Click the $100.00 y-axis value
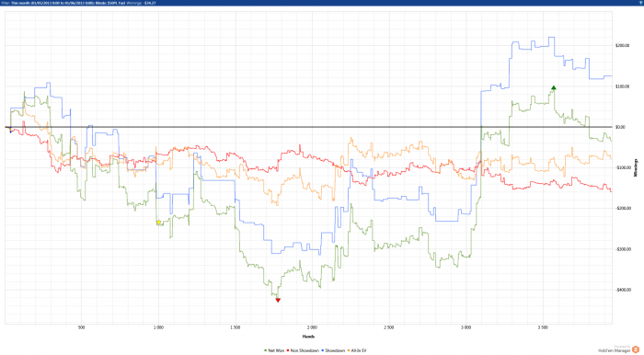 (x=622, y=86)
